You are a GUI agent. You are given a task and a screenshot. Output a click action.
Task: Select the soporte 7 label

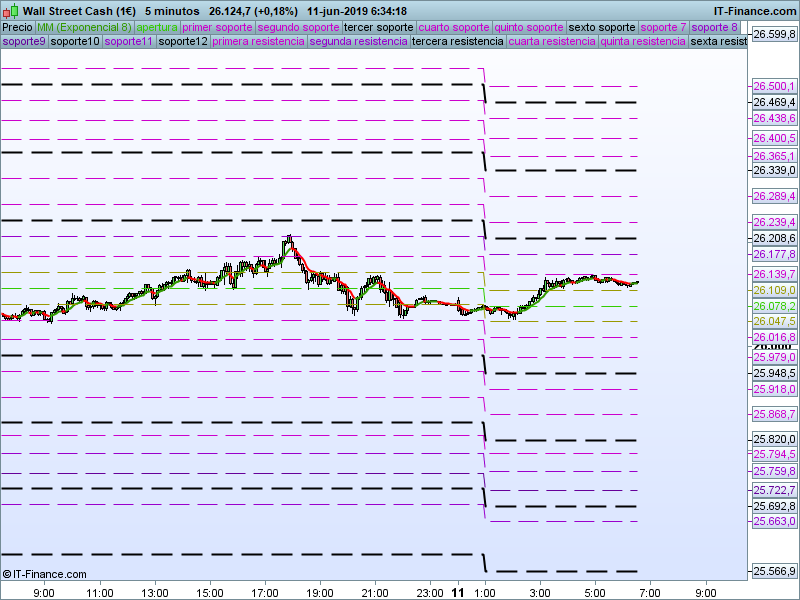(663, 27)
